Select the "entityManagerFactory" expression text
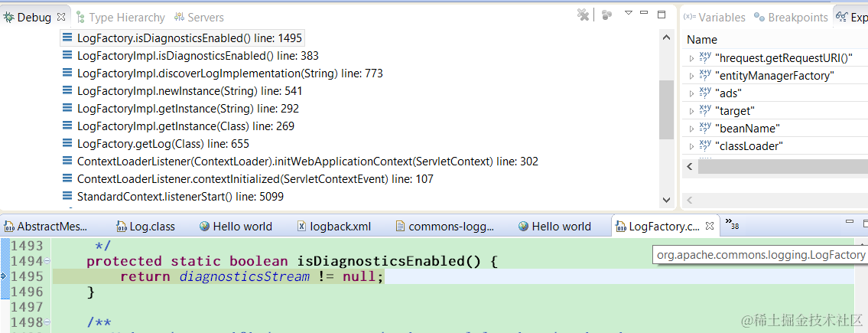 point(775,76)
